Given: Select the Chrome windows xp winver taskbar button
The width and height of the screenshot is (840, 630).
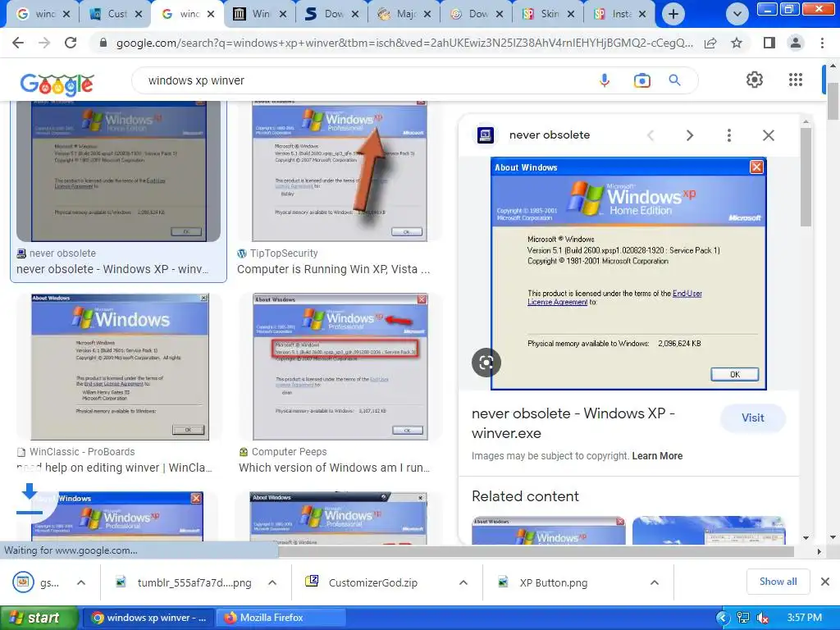Looking at the screenshot, I should [148, 618].
